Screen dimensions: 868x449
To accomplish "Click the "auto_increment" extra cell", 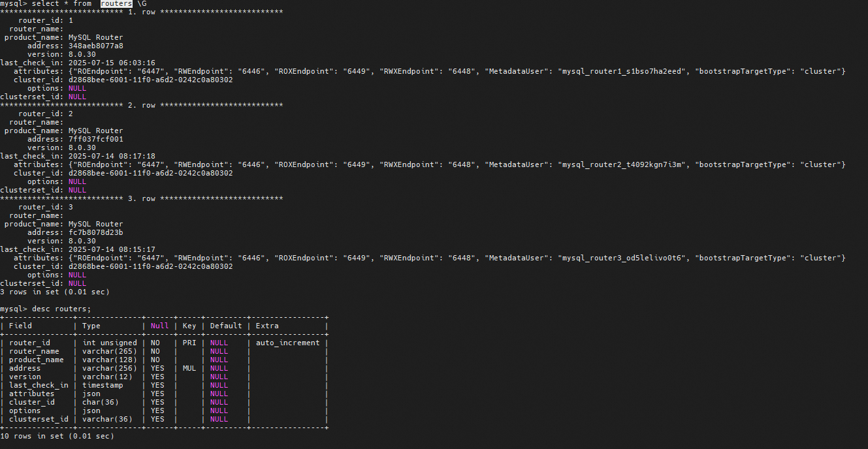I will coord(288,343).
